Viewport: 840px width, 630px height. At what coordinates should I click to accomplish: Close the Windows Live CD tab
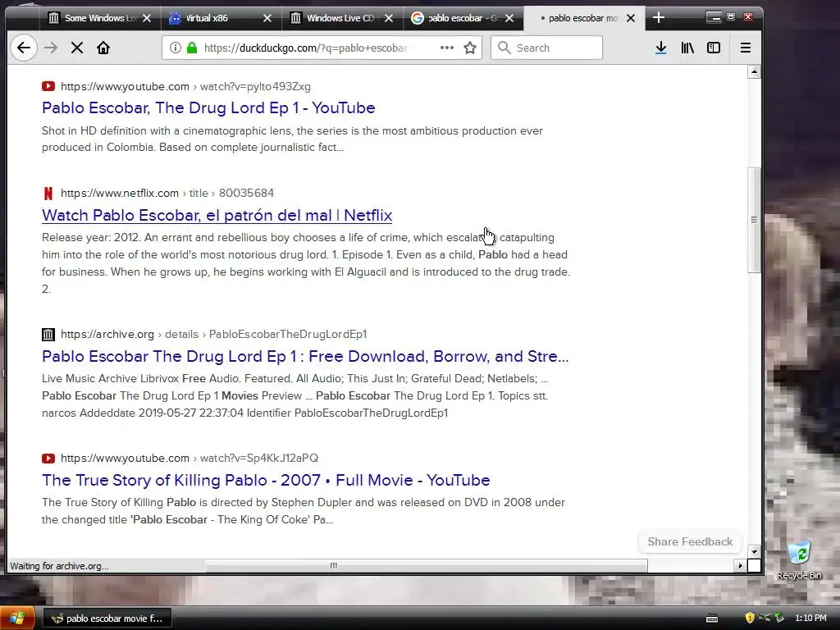(389, 18)
